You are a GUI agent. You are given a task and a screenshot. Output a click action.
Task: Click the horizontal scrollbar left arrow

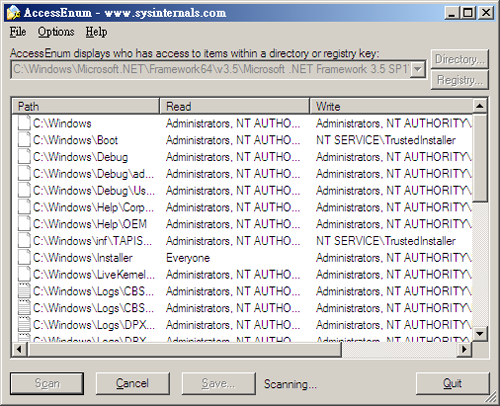20,349
